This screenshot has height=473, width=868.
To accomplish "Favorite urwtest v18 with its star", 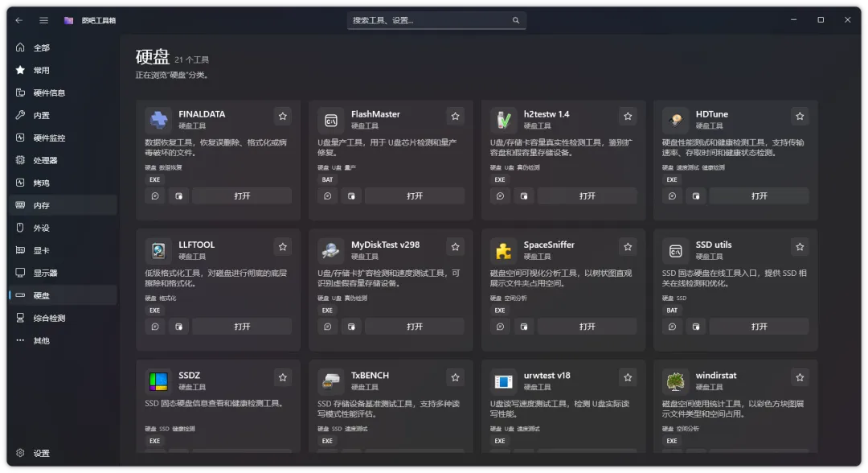I will click(628, 378).
